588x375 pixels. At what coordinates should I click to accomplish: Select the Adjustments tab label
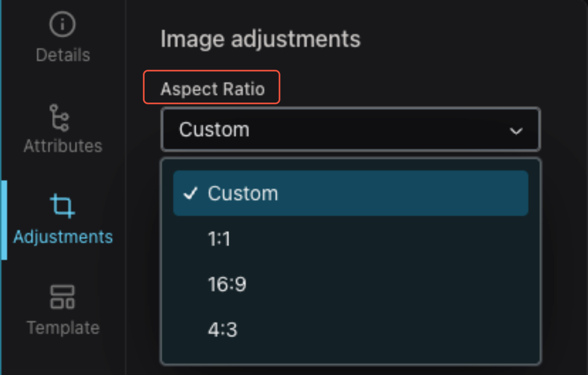pyautogui.click(x=63, y=237)
